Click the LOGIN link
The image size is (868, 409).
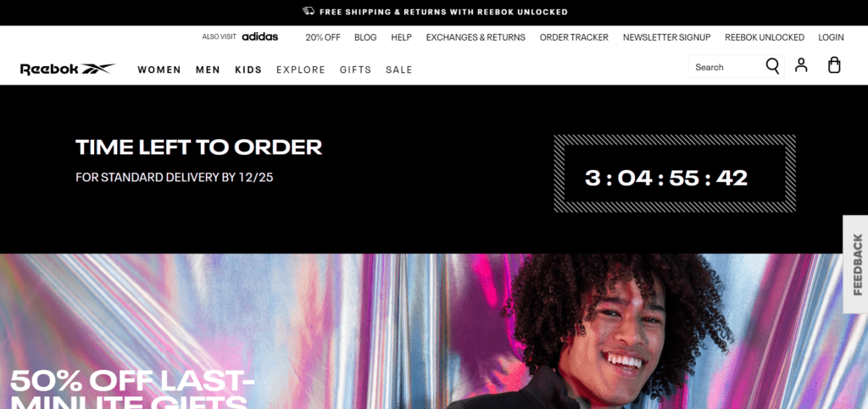[831, 37]
